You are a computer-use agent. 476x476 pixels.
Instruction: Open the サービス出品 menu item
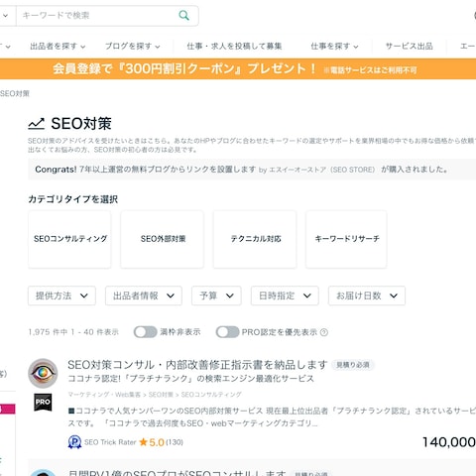(x=410, y=47)
